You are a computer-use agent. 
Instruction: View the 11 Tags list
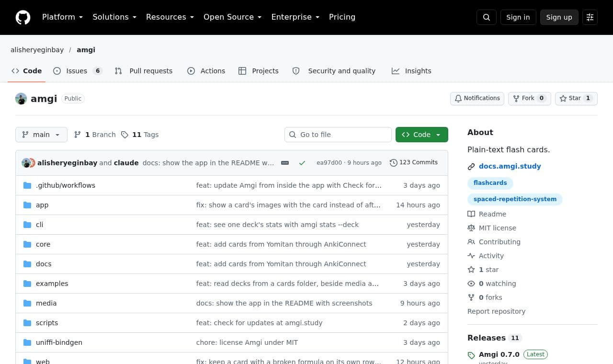pos(140,135)
